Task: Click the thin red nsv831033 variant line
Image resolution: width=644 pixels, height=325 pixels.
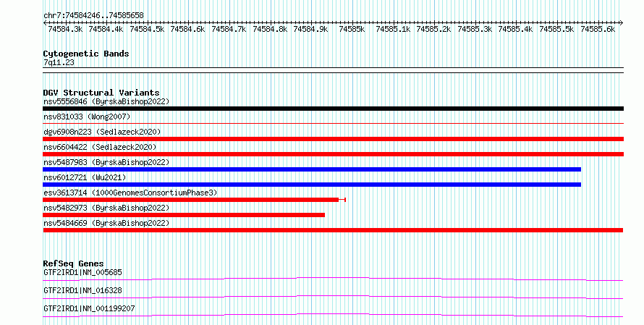Action: pos(333,123)
